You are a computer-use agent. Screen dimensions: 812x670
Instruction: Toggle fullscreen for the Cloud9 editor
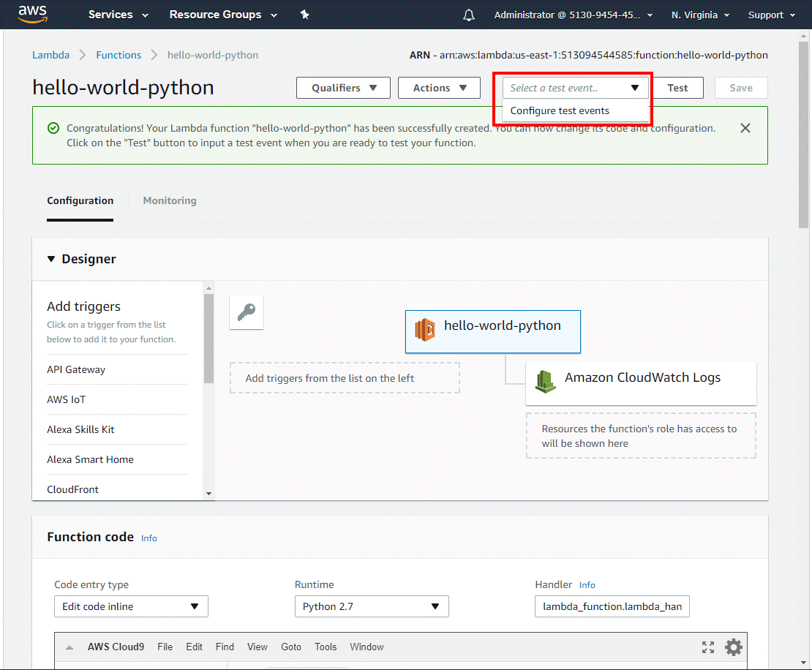(x=708, y=647)
